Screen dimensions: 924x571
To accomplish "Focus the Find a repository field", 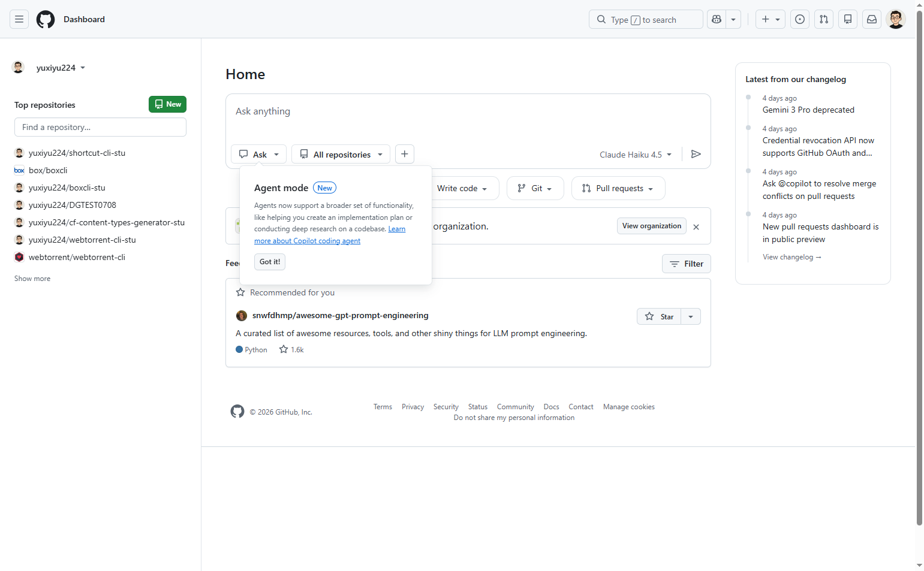I will [x=100, y=127].
